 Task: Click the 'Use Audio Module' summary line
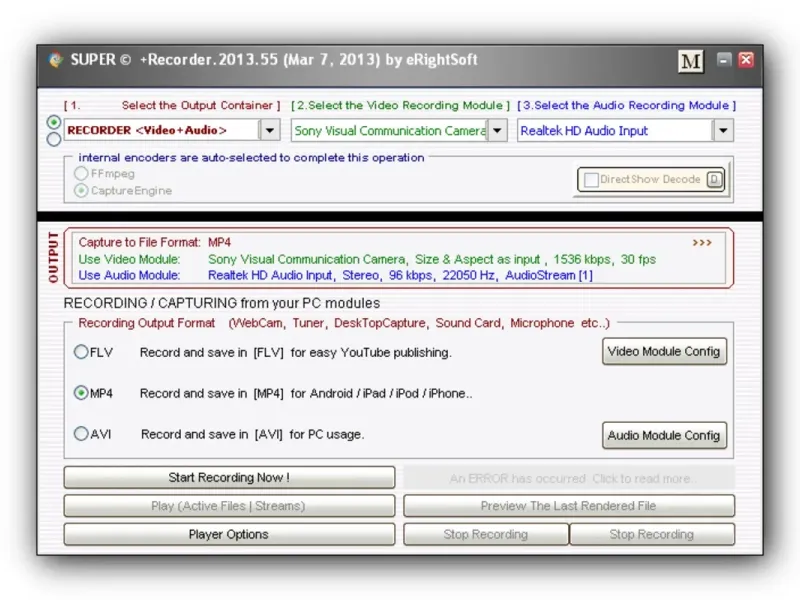tap(335, 276)
